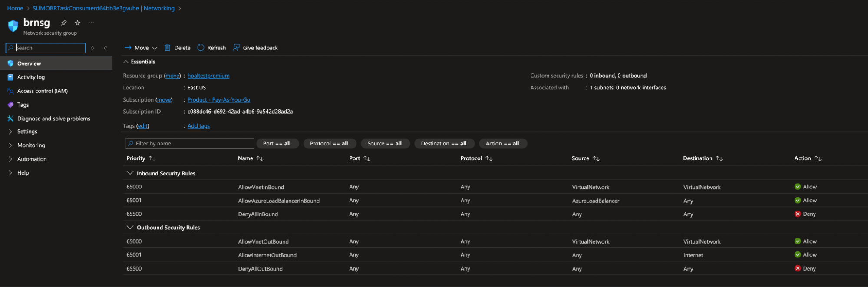868x287 pixels.
Task: Select Access control (IAM) from the sidebar
Action: [42, 91]
